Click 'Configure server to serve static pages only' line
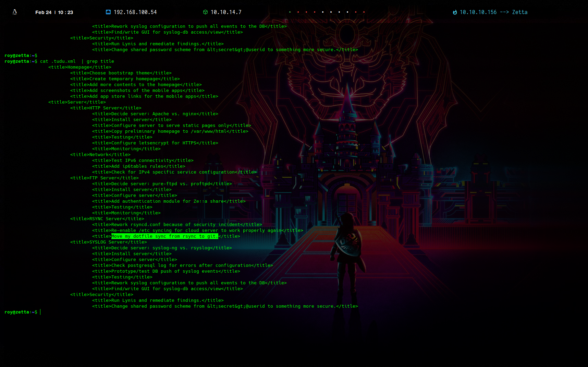Viewport: 588px width, 367px height. coord(172,126)
